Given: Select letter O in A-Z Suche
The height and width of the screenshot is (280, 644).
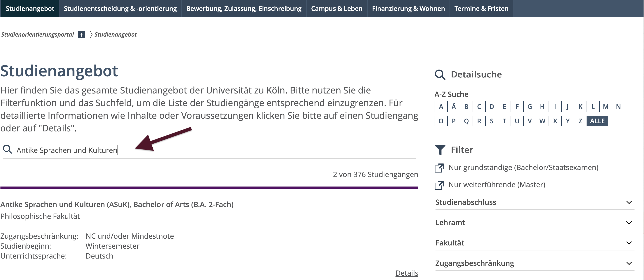Looking at the screenshot, I should click(441, 121).
